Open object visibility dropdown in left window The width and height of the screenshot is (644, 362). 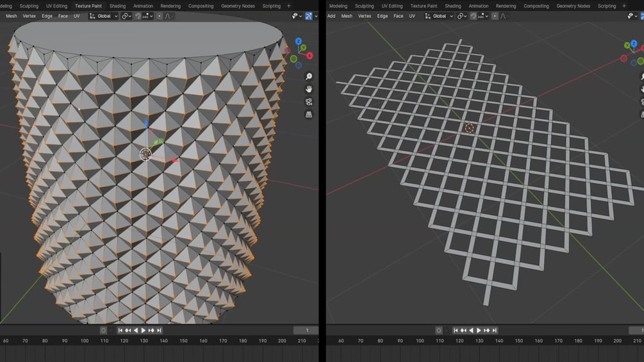(297, 16)
